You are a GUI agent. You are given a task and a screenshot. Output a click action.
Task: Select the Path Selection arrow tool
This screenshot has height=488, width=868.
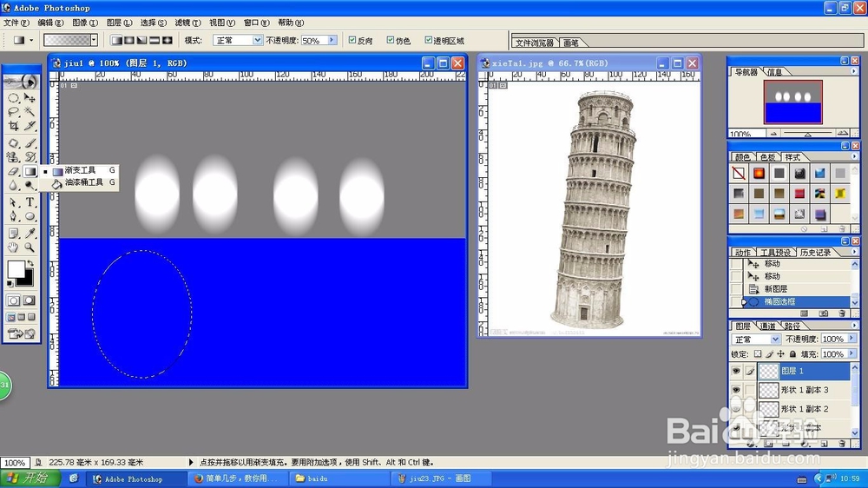pyautogui.click(x=13, y=202)
